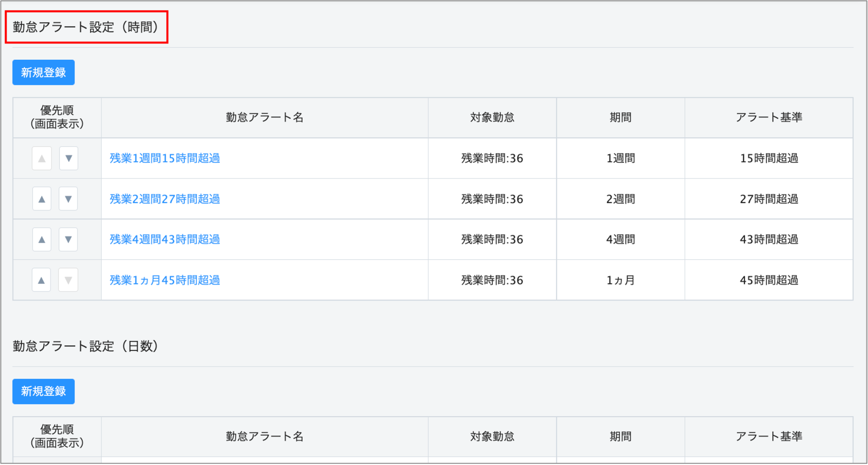This screenshot has height=465, width=868.
Task: Click the 勤怠アラート設定(日数) heading
Action: point(86,346)
